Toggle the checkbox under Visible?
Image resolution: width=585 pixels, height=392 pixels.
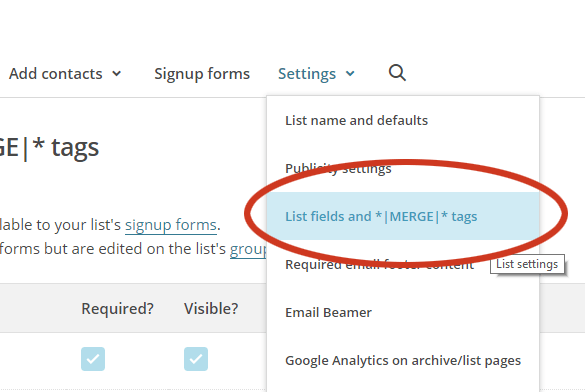pyautogui.click(x=196, y=359)
